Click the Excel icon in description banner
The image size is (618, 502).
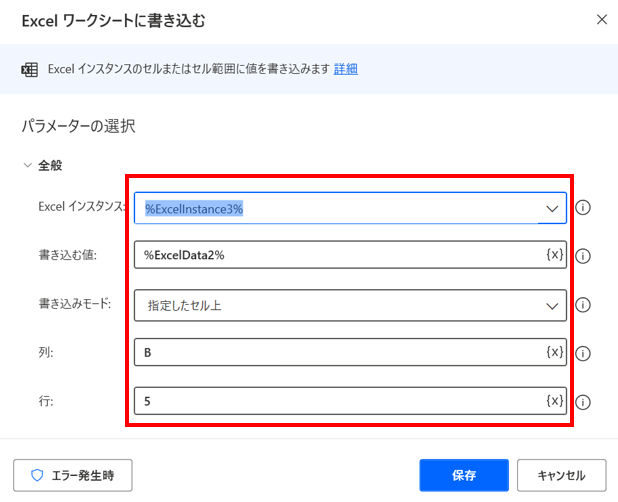coord(30,70)
